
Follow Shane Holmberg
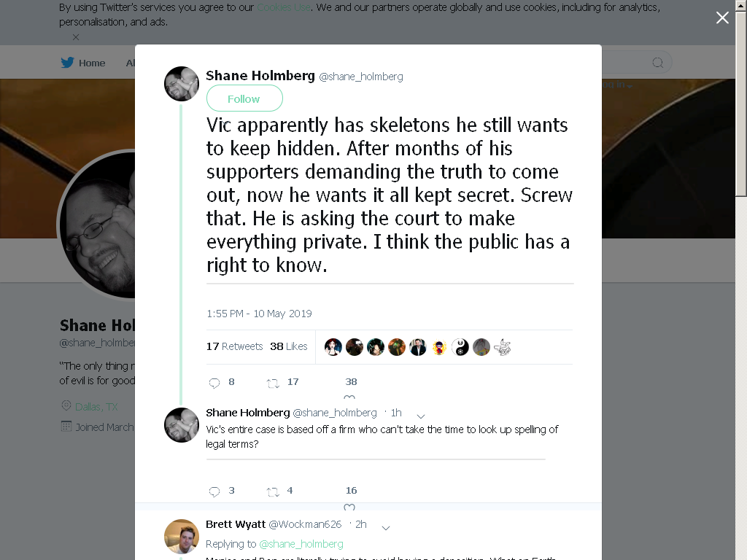(244, 98)
